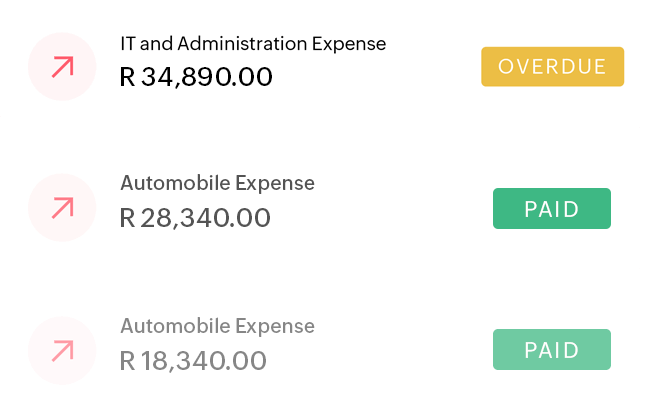The width and height of the screenshot is (650, 415).
Task: Open the IT and Administration Expense title
Action: point(252,44)
